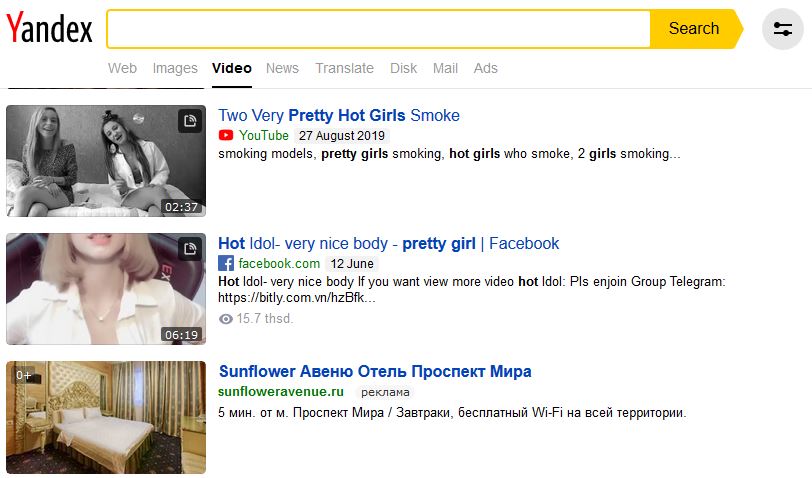812x478 pixels.
Task: Click the Facebook source icon
Action: click(x=226, y=264)
